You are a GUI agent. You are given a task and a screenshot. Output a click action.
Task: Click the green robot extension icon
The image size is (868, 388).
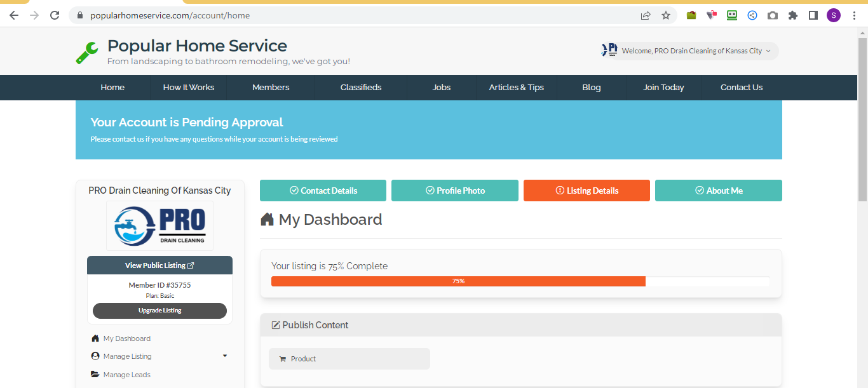tap(732, 15)
